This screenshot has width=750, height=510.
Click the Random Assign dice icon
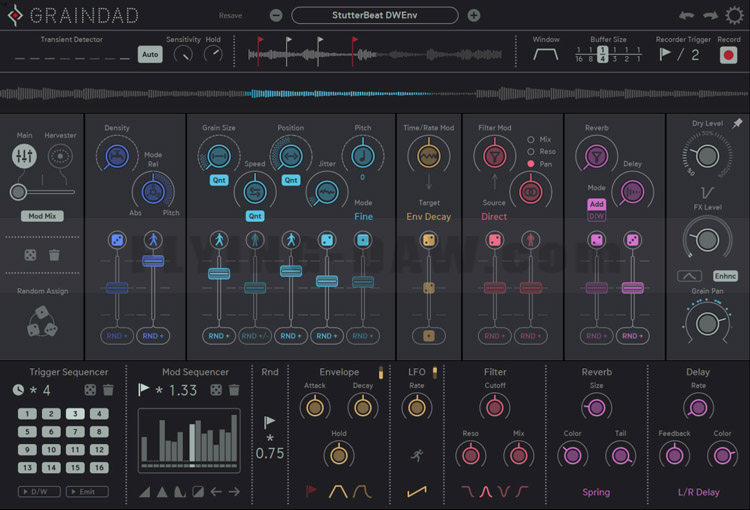pos(42,322)
